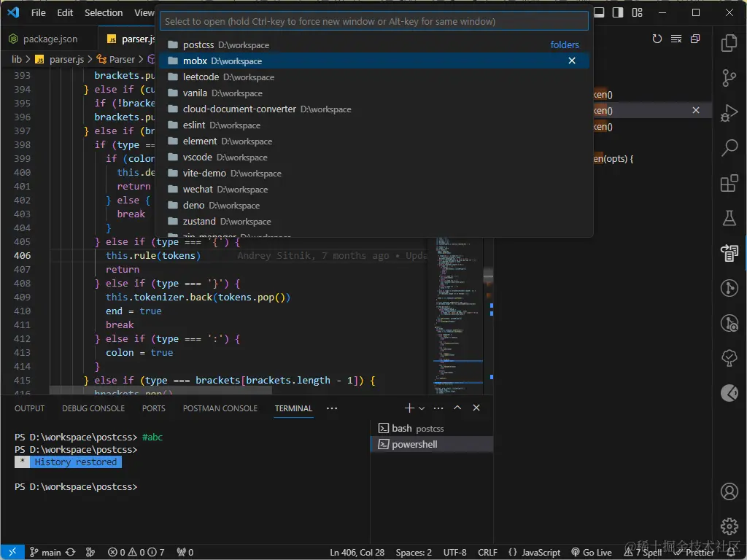Open the Selection menu
This screenshot has height=560, width=747.
[x=104, y=13]
